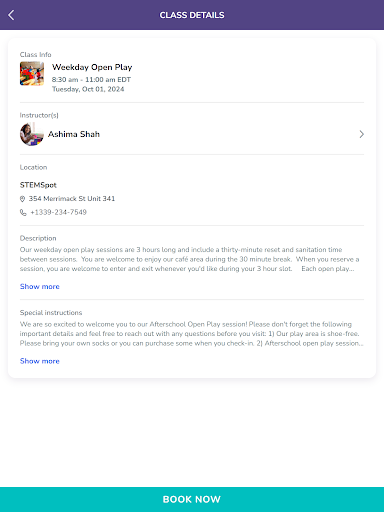384x512 pixels.
Task: Tap the STEMSpot location name
Action: click(x=38, y=185)
